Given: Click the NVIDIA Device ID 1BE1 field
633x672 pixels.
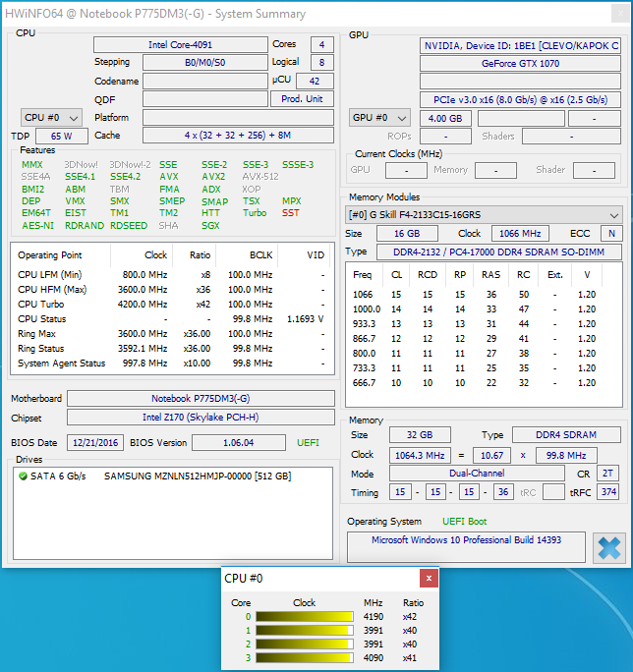Looking at the screenshot, I should coord(520,45).
